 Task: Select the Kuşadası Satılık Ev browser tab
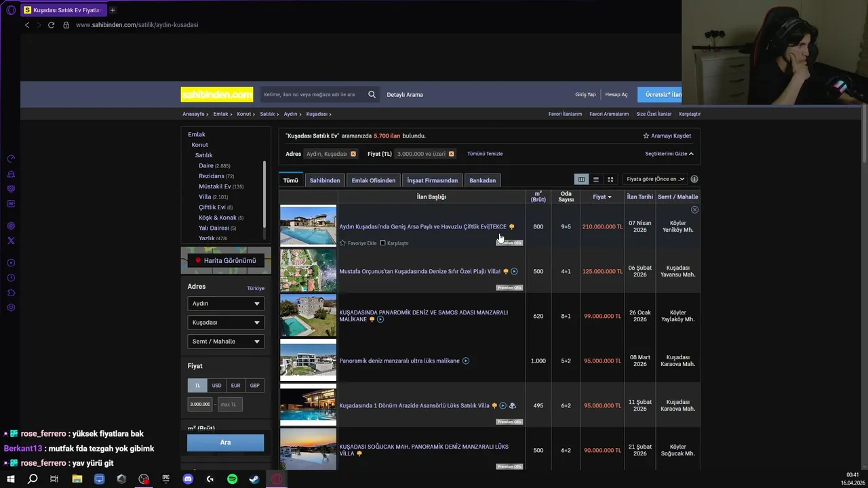62,10
